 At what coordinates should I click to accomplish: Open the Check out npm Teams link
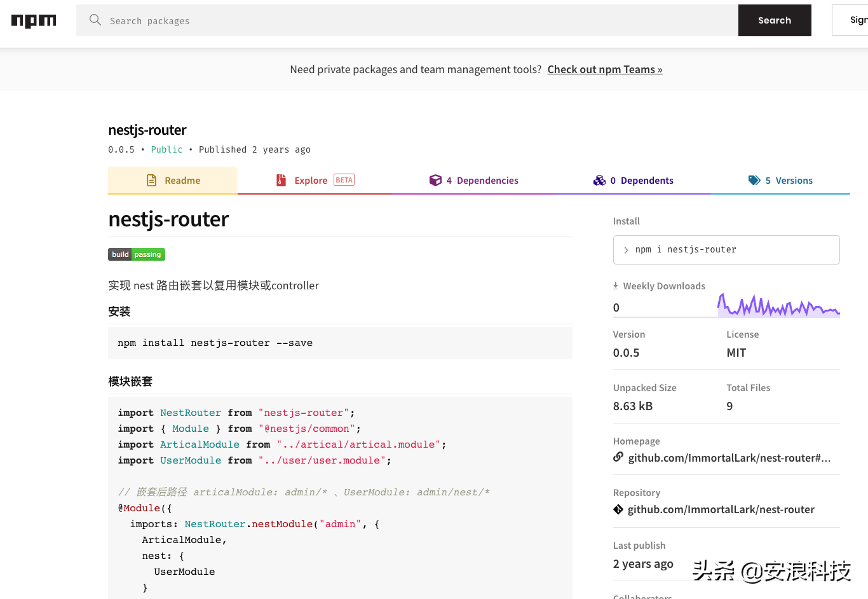[x=605, y=69]
